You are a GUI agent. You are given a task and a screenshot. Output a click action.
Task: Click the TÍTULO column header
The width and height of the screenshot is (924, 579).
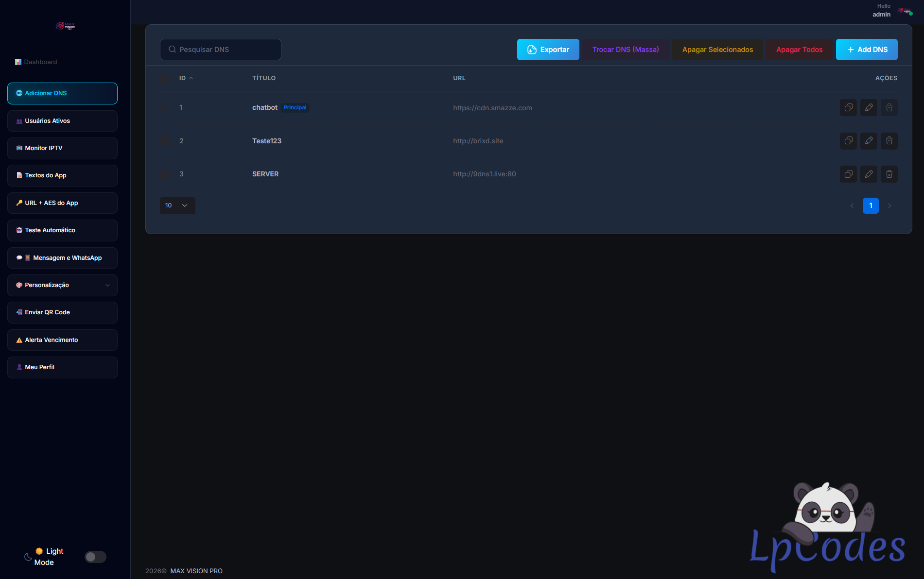[264, 78]
